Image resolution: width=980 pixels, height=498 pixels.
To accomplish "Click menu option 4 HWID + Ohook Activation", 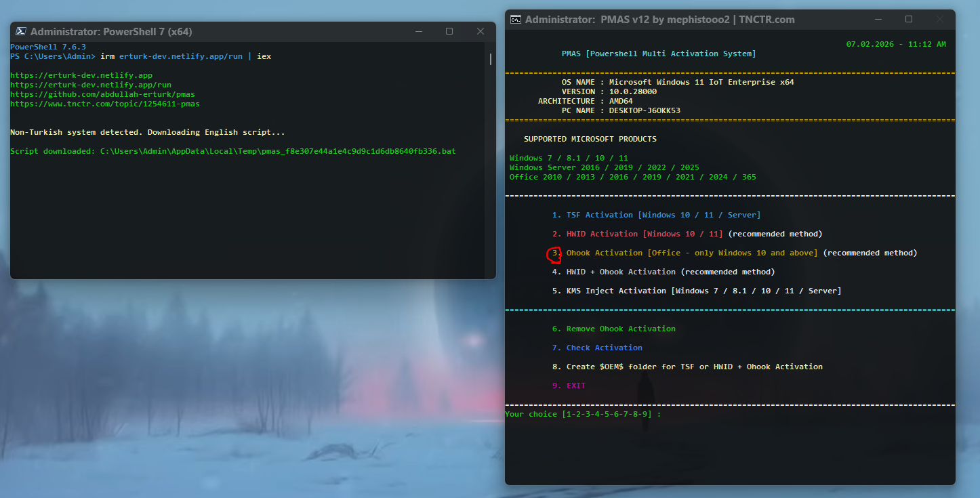I will click(663, 272).
